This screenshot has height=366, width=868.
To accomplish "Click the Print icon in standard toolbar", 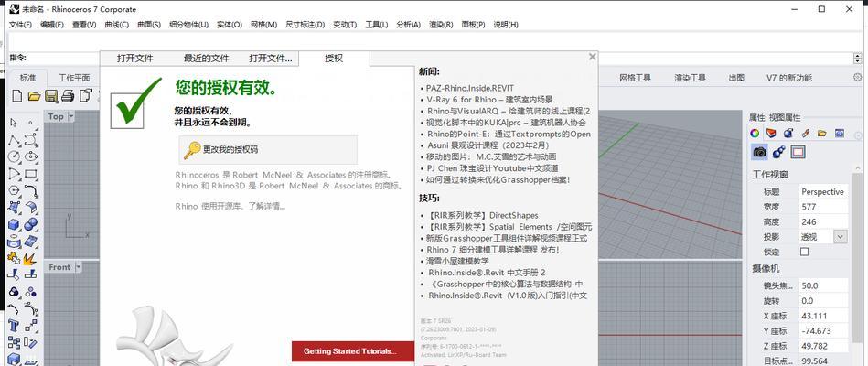I will 68,95.
